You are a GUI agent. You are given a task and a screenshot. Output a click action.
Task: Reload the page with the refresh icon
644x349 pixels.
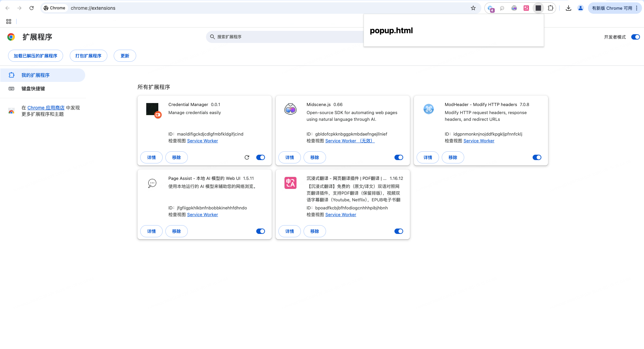pos(32,8)
